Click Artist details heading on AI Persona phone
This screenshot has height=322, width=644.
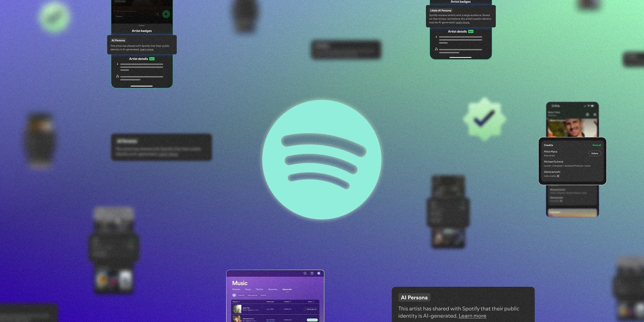(139, 59)
